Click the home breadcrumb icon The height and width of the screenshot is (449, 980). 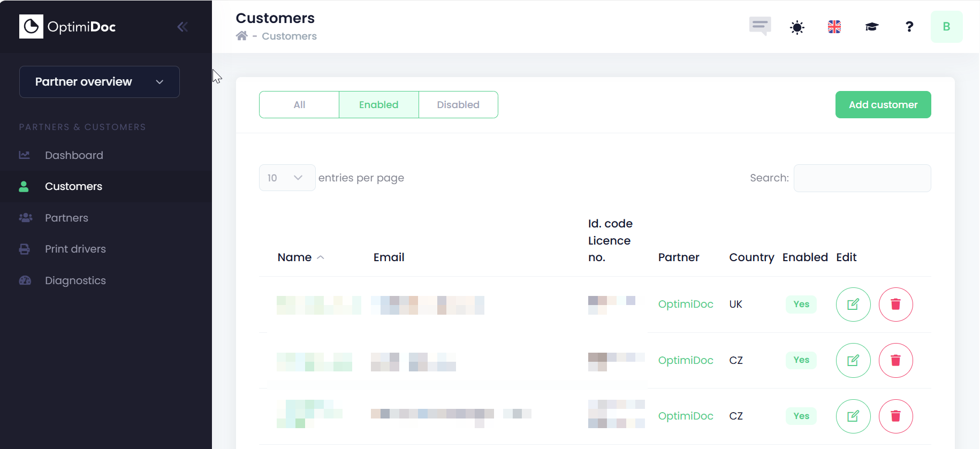tap(242, 36)
